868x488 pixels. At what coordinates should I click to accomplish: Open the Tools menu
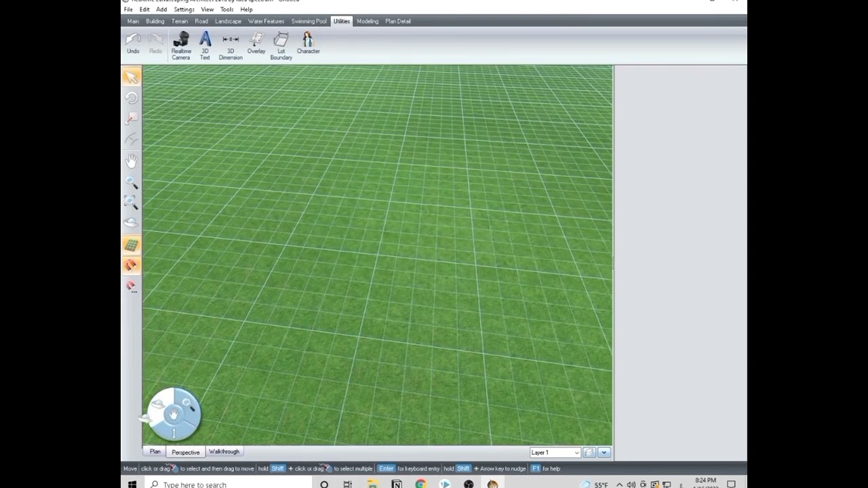[x=227, y=9]
